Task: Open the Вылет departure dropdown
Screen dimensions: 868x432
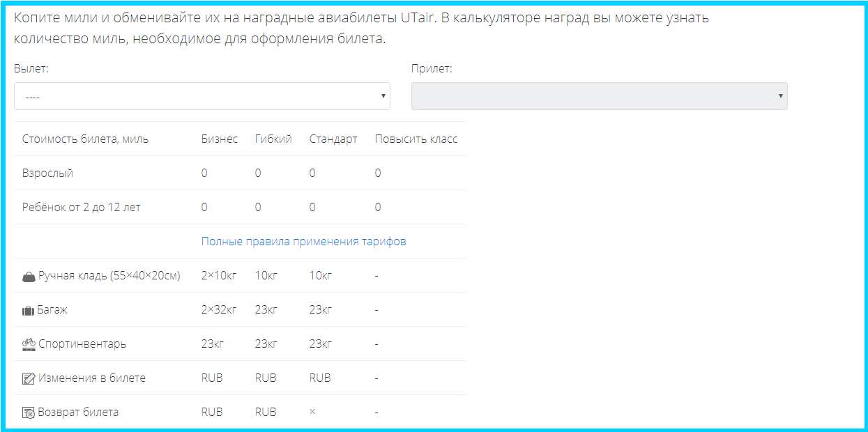Action: point(201,97)
